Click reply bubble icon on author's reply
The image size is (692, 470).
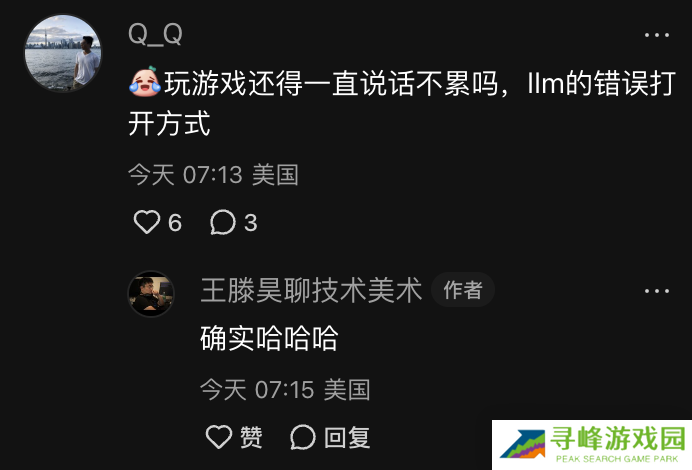303,437
